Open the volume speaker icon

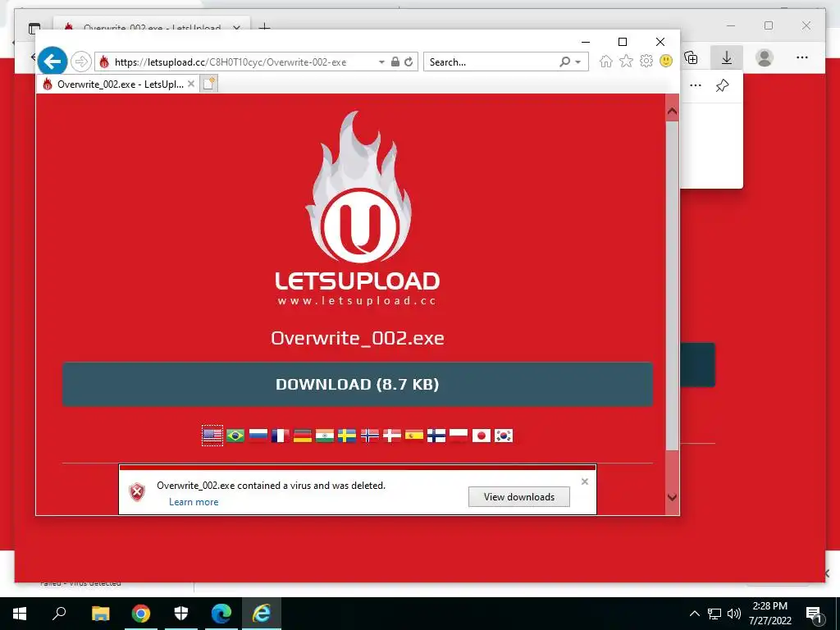pyautogui.click(x=734, y=614)
